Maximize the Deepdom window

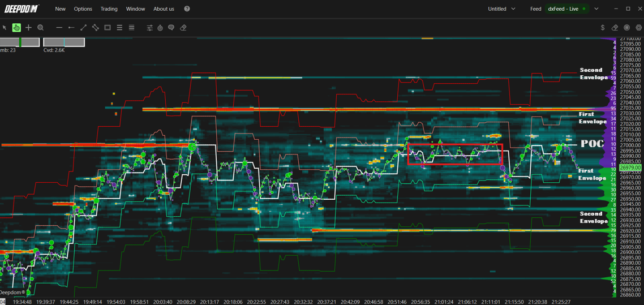click(628, 8)
